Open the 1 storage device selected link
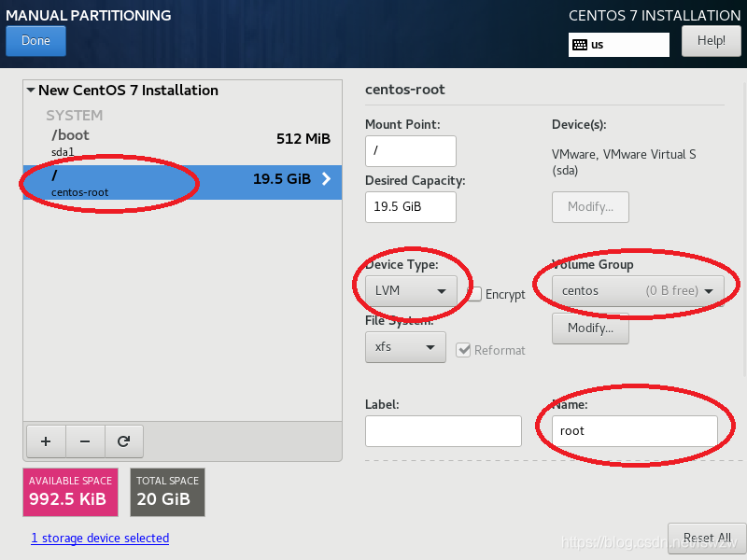This screenshot has width=747, height=560. (100, 539)
